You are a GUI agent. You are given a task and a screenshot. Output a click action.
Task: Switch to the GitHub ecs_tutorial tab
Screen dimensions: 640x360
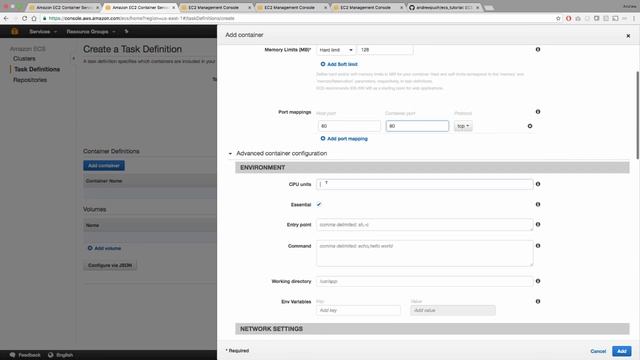tap(444, 7)
